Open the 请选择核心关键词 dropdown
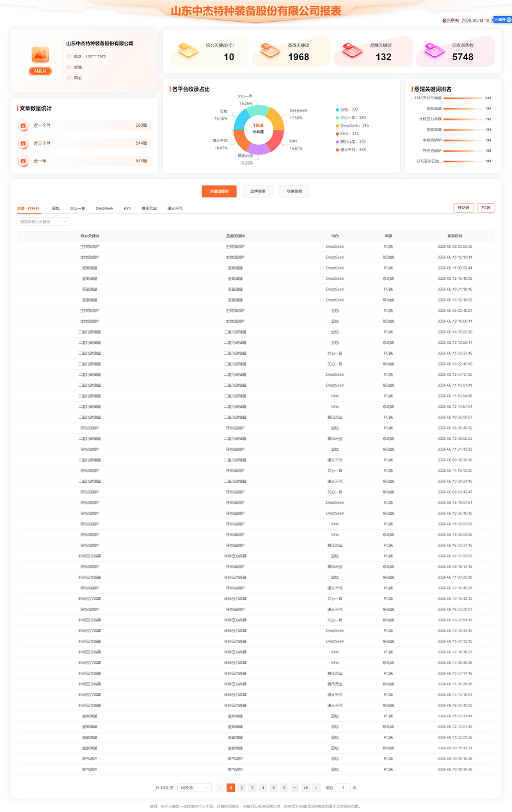Screen dimensions: 512x812 [44, 222]
